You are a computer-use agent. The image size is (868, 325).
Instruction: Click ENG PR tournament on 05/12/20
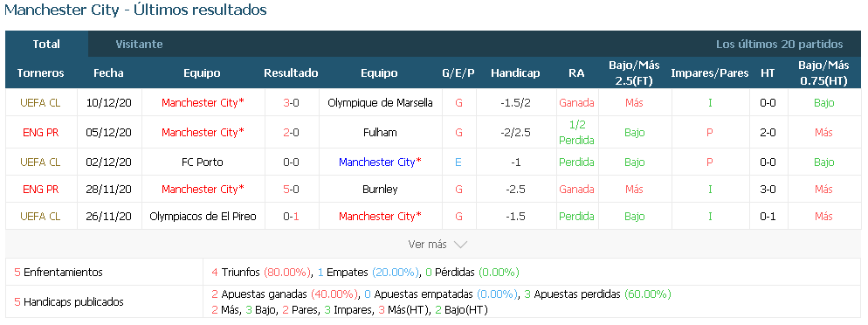click(40, 132)
